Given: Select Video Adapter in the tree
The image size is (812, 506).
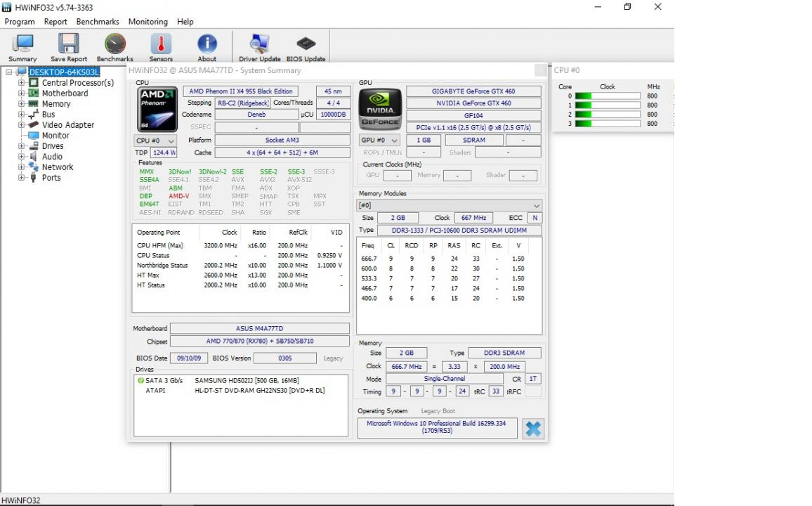Looking at the screenshot, I should (67, 125).
